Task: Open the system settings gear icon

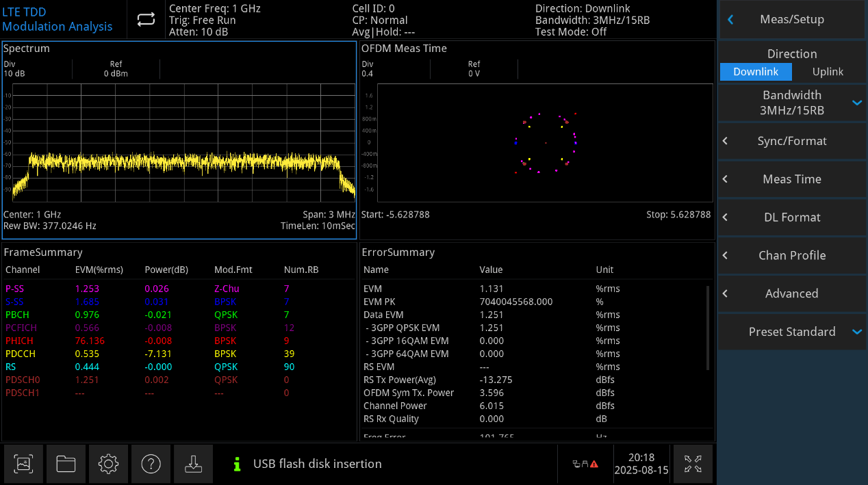Action: [108, 464]
